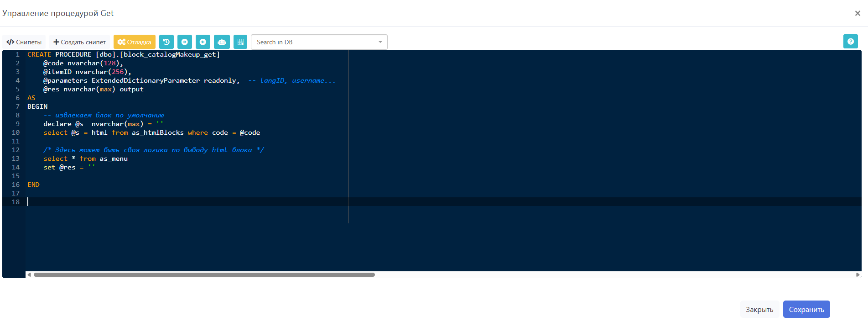Open the Сниппеты snippets list
The image size is (868, 322).
24,42
